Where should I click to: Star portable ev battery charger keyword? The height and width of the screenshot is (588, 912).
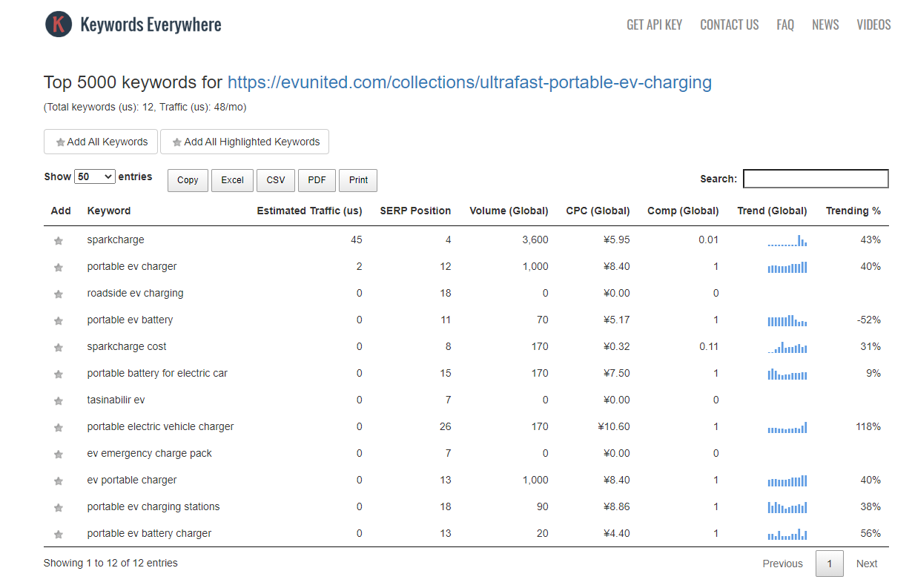pyautogui.click(x=59, y=535)
